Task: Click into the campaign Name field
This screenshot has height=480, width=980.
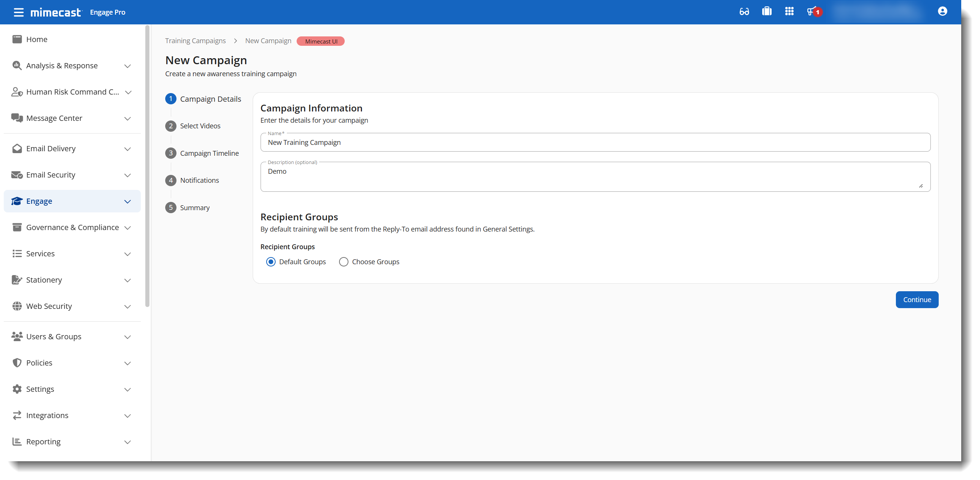Action: pos(596,142)
